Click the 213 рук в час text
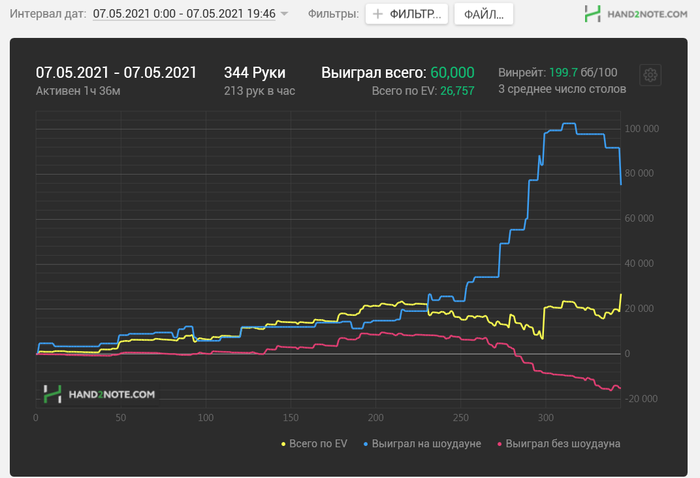Screen dimensions: 700x478 (x=259, y=91)
